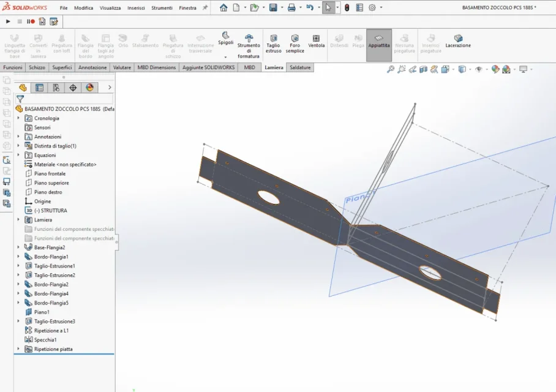Play the macro with the play button

[x=8, y=21]
